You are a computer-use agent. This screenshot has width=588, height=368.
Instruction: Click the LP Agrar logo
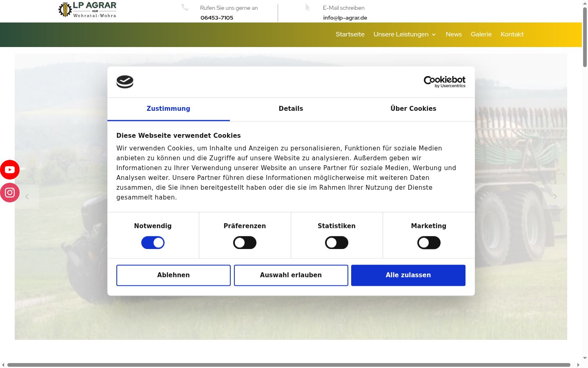(x=87, y=10)
